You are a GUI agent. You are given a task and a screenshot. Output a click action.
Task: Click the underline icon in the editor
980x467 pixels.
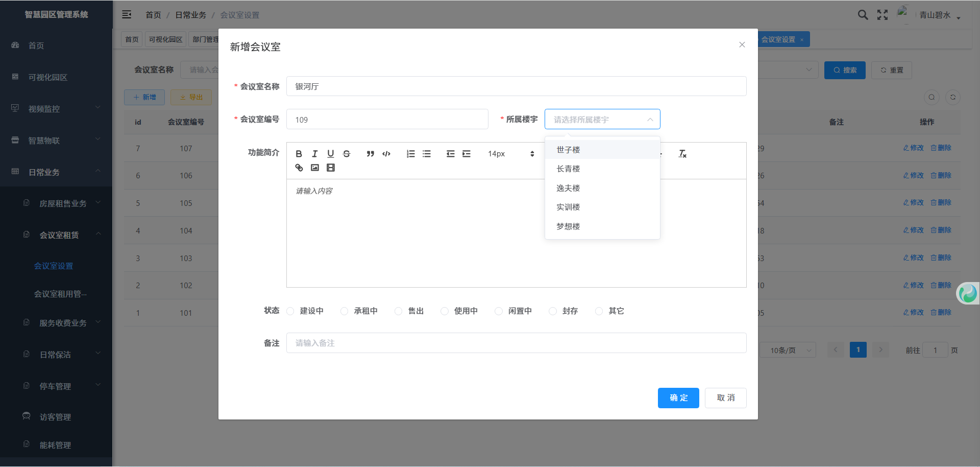coord(331,154)
